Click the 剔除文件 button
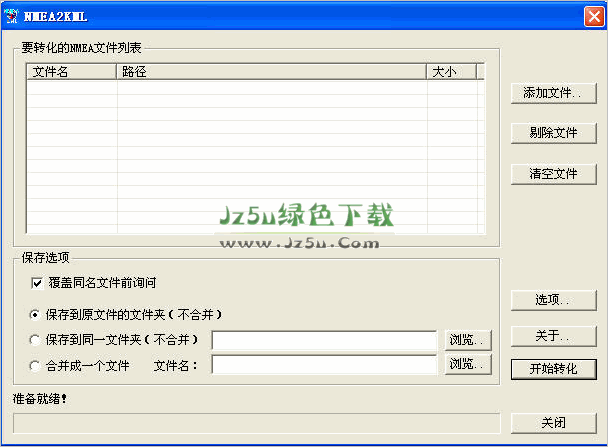The height and width of the screenshot is (447, 608). 553,133
